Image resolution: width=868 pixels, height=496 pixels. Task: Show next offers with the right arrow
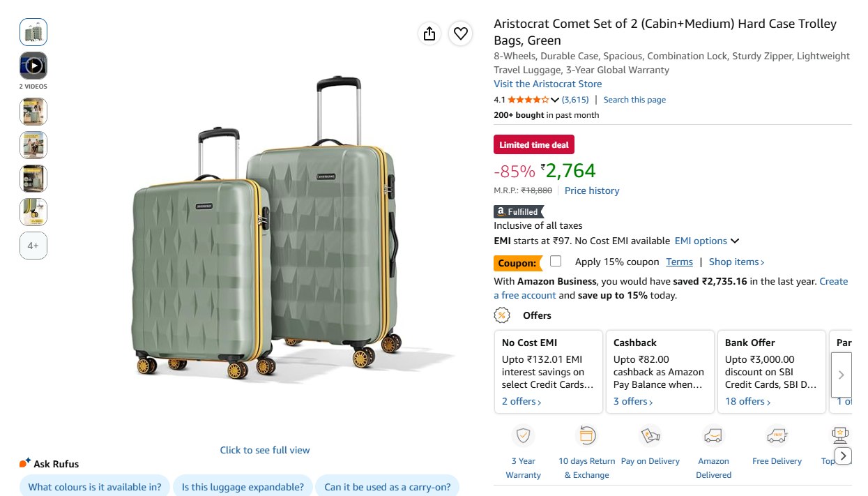[842, 375]
